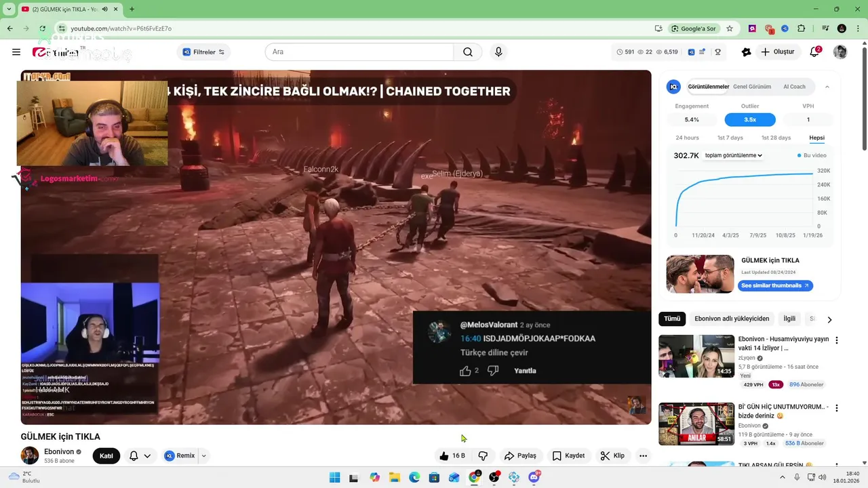The image size is (868, 488).
Task: Go back to previous page
Action: pos(9,28)
